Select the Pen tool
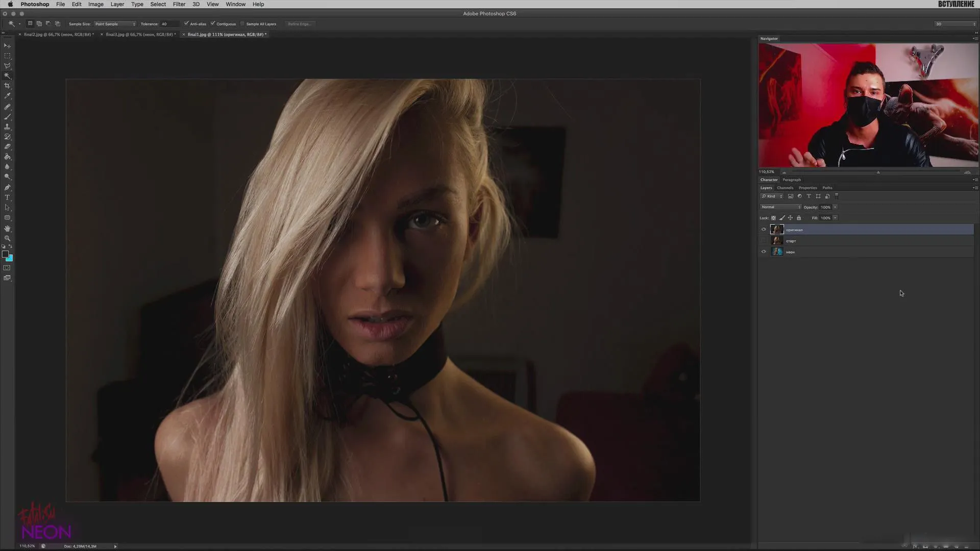The image size is (980, 551). coord(7,188)
